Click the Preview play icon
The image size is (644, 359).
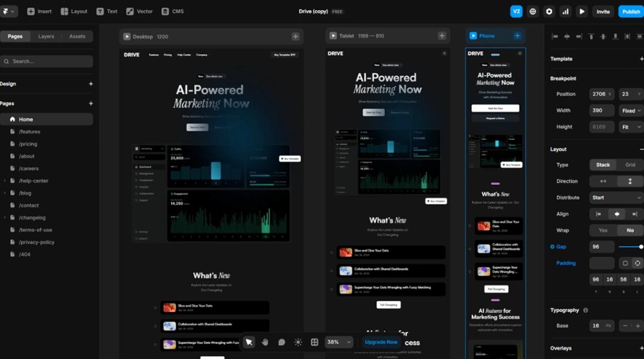click(x=582, y=11)
